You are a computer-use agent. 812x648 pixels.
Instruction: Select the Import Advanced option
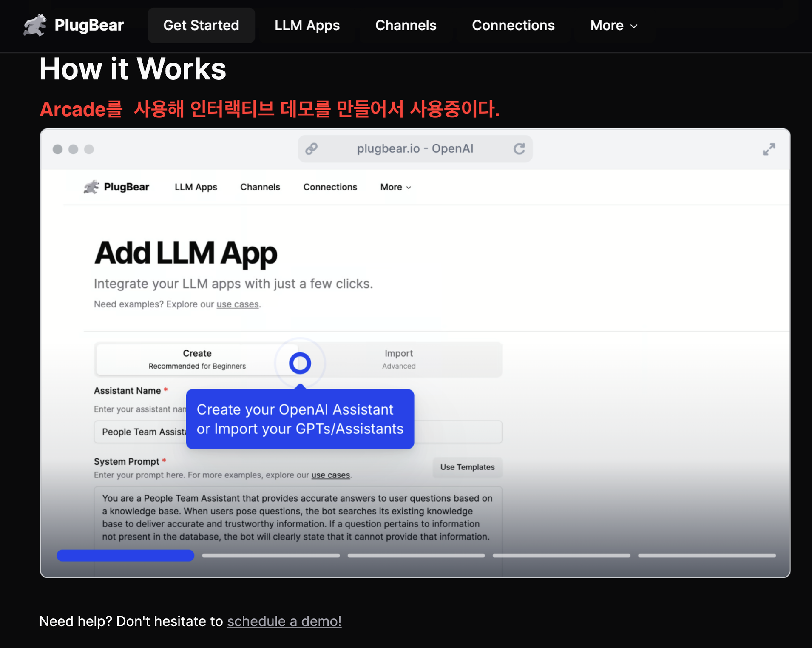tap(398, 359)
